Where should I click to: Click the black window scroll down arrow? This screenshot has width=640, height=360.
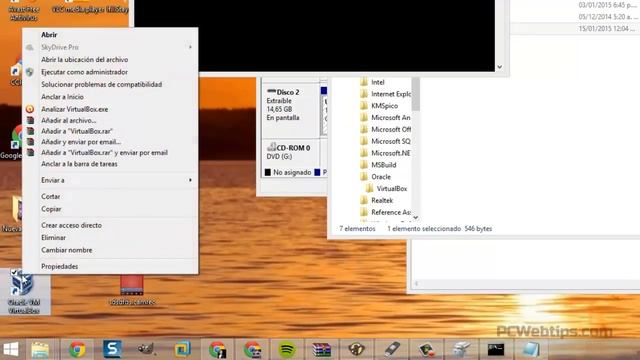coord(500,67)
